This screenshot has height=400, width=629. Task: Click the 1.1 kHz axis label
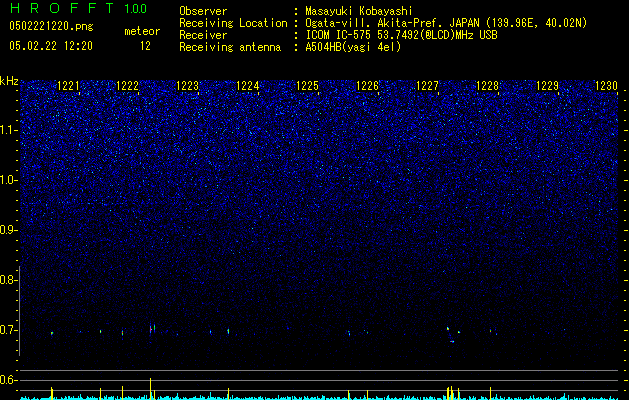pyautogui.click(x=9, y=130)
